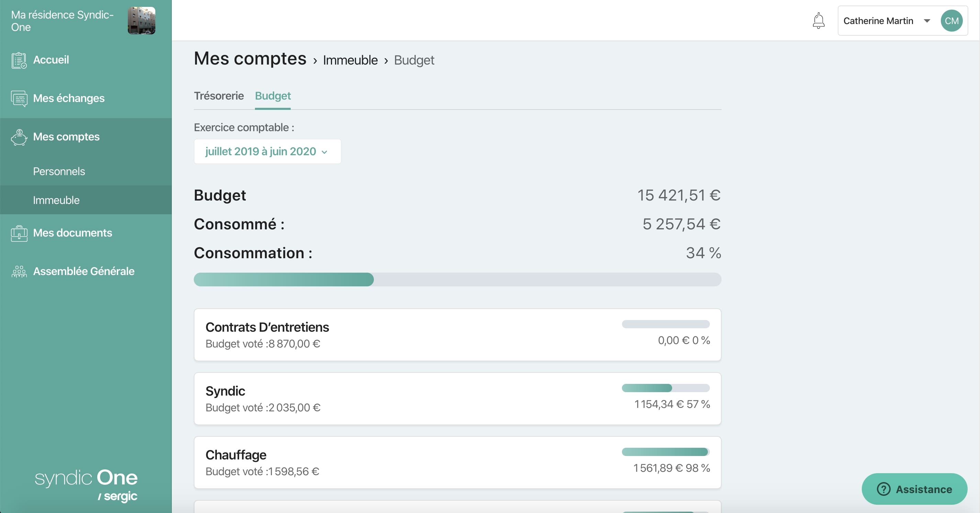Click the Assistance button

pos(915,489)
